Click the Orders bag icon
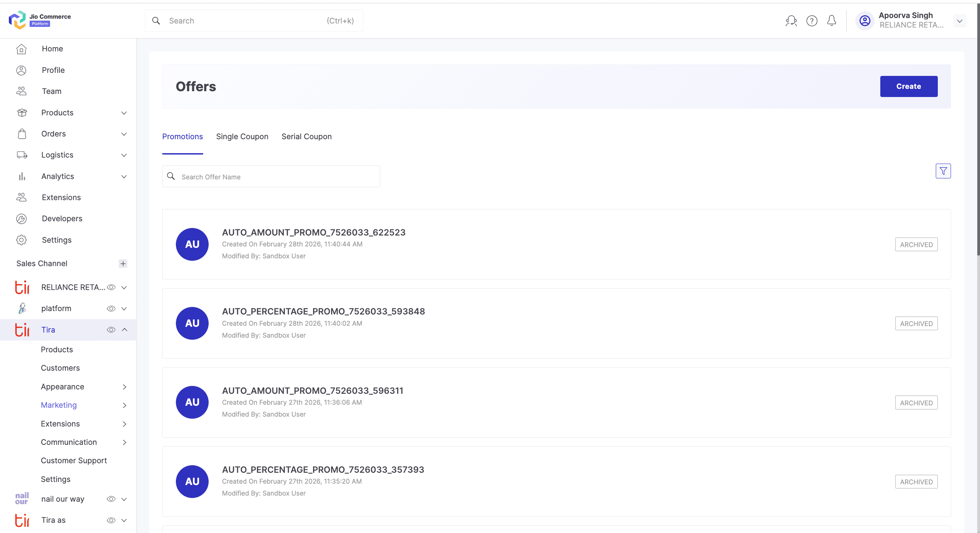 21,133
